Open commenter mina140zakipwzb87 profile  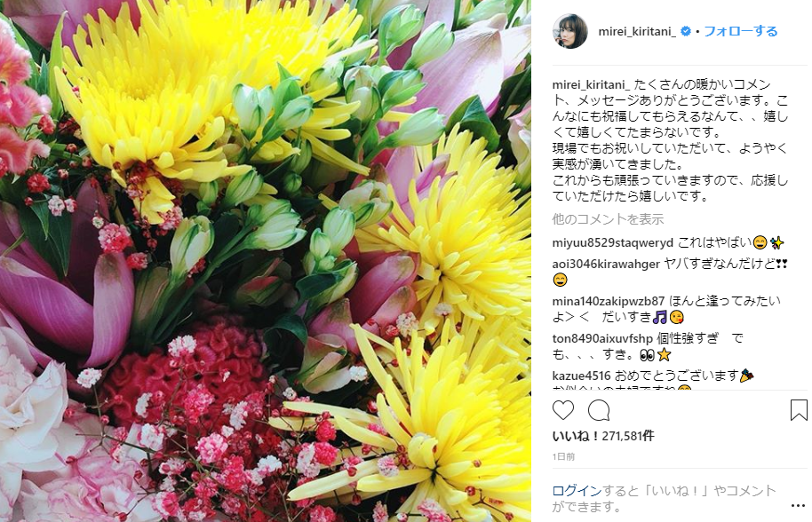609,301
